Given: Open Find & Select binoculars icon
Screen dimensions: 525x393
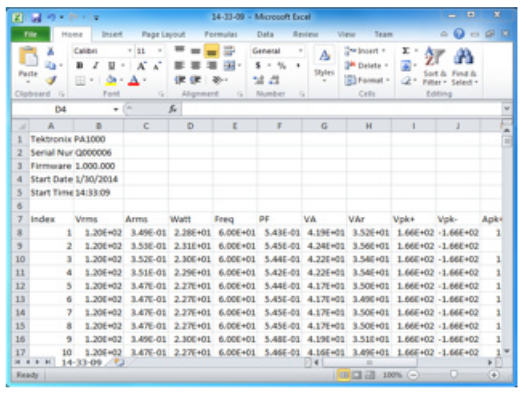Looking at the screenshot, I should 464,56.
